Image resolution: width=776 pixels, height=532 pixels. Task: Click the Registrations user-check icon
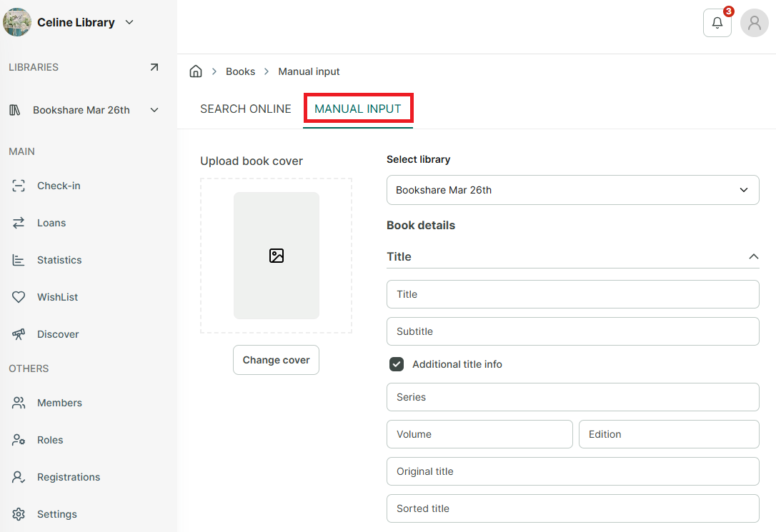[19, 477]
